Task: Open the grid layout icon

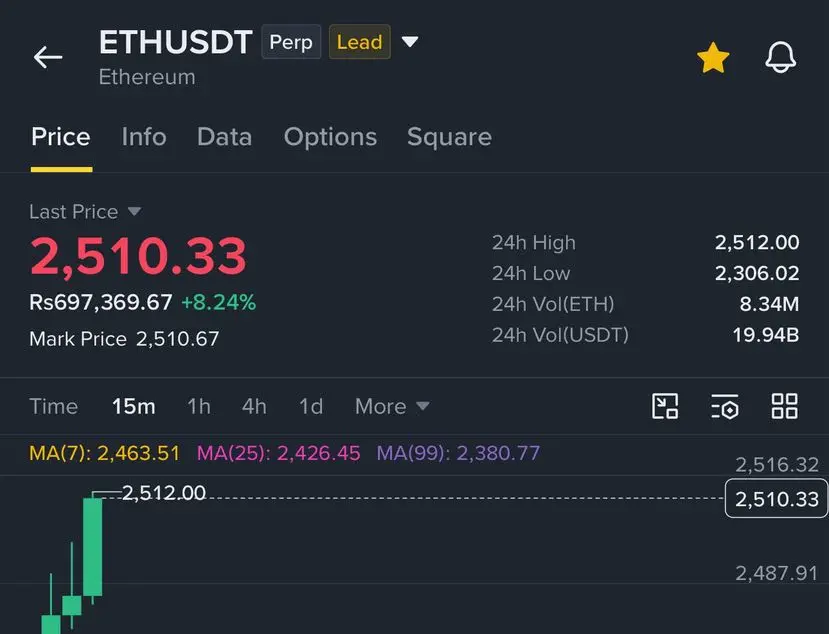Action: [x=785, y=406]
